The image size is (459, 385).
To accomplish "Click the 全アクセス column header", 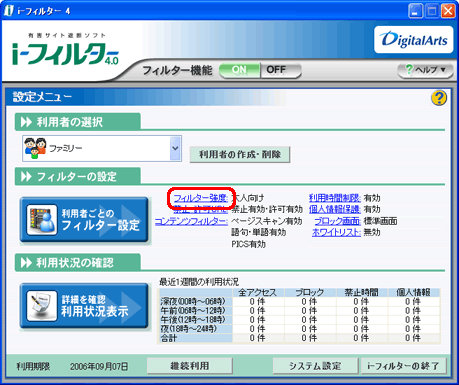I will pyautogui.click(x=258, y=292).
